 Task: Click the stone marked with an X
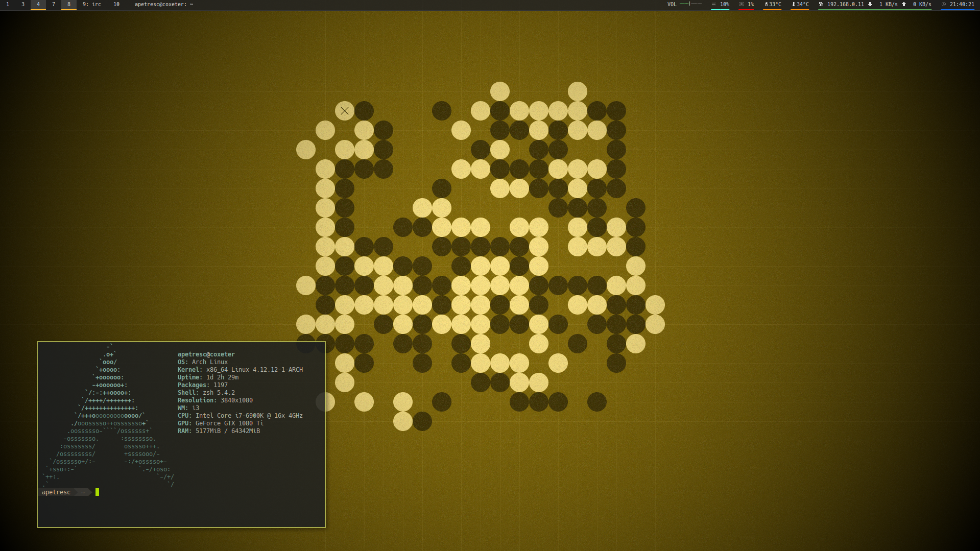[x=345, y=111]
